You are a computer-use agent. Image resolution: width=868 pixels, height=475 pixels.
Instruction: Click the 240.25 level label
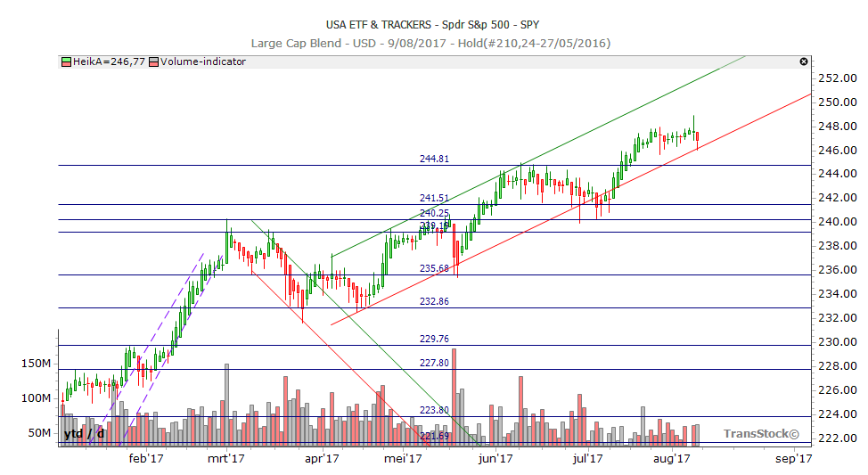click(434, 213)
